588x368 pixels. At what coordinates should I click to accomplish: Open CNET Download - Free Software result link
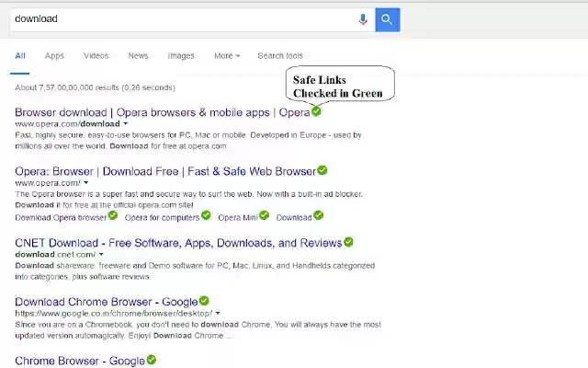tap(178, 243)
